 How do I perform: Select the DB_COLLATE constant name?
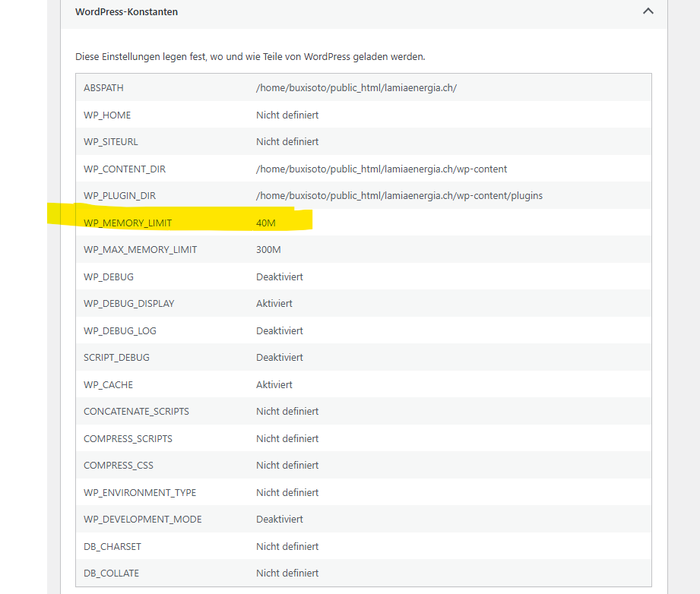(111, 574)
